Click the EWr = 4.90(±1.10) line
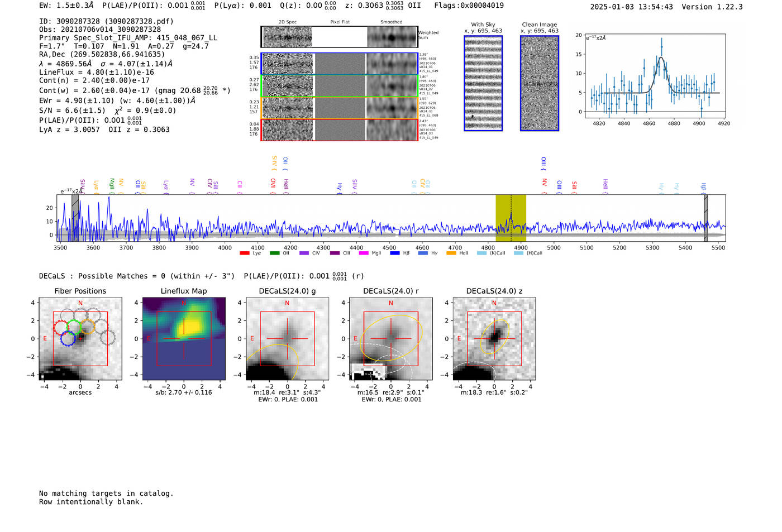The width and height of the screenshot is (782, 532). click(117, 100)
